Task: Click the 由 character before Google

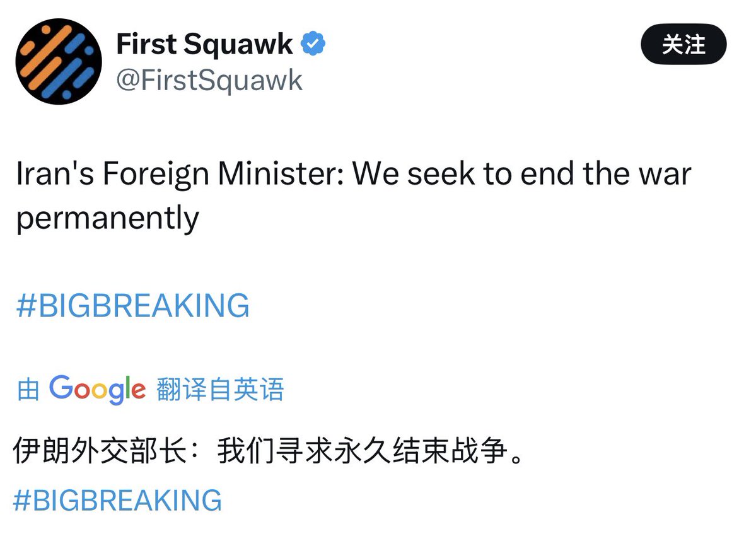Action: [28, 390]
